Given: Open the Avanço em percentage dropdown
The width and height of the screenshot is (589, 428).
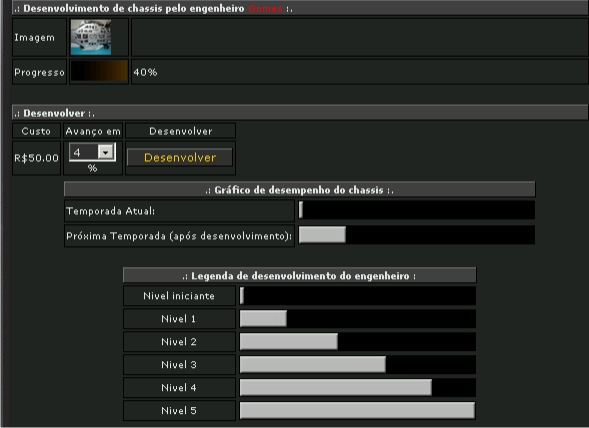Looking at the screenshot, I should coord(92,152).
